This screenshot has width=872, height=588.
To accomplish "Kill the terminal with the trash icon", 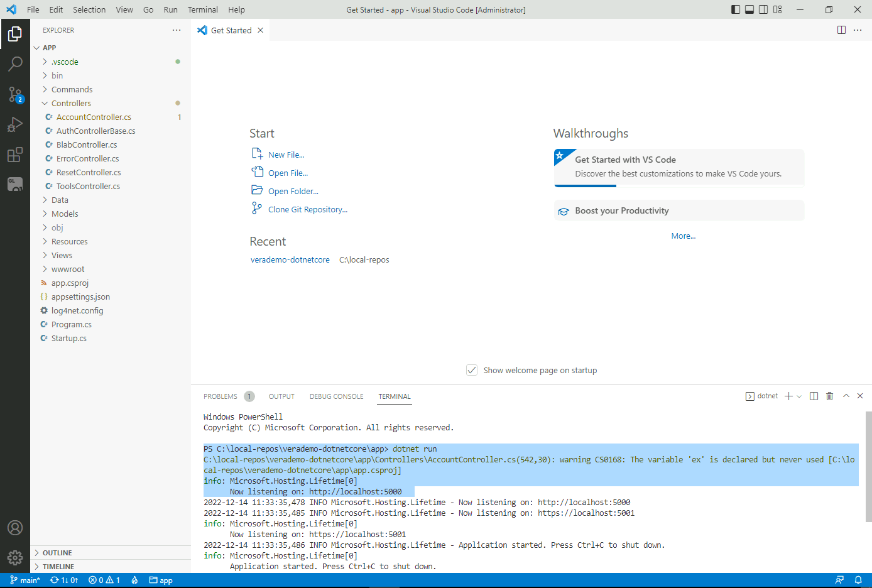I will click(829, 396).
